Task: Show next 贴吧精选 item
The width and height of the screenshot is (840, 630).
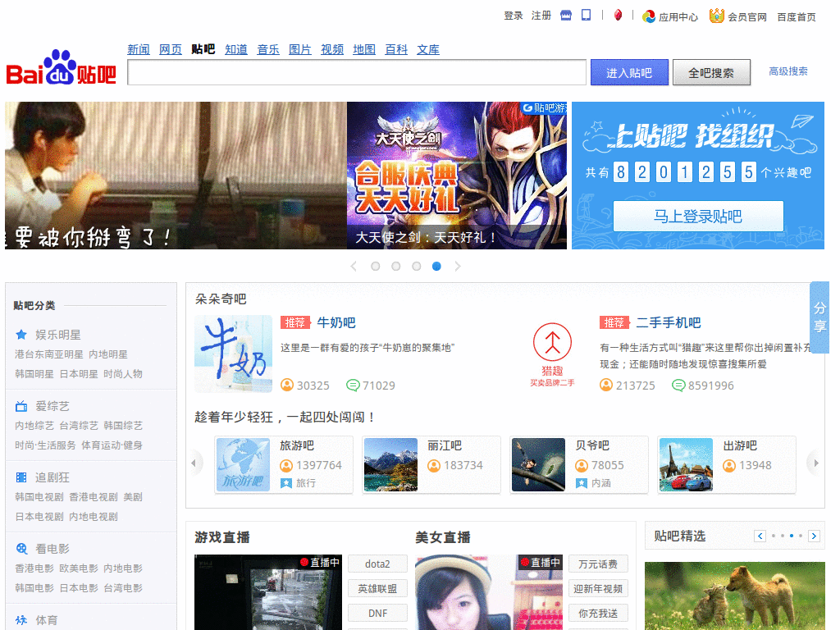Action: [814, 536]
